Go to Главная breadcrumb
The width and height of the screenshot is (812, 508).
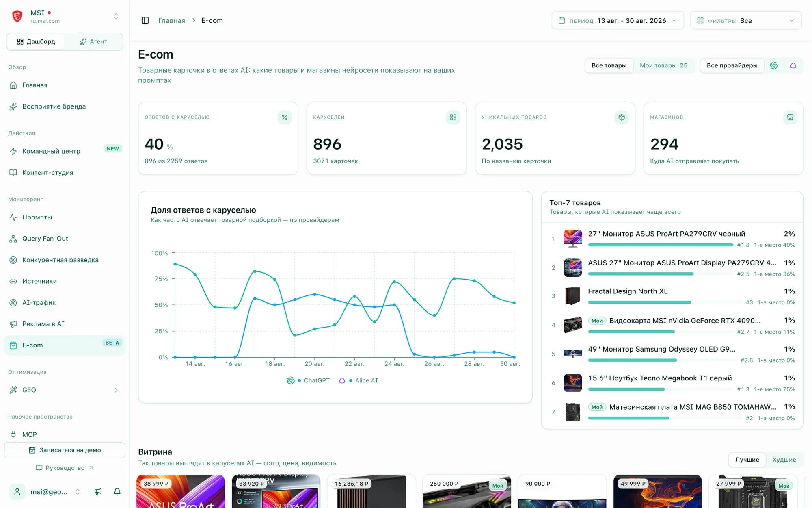pos(171,20)
